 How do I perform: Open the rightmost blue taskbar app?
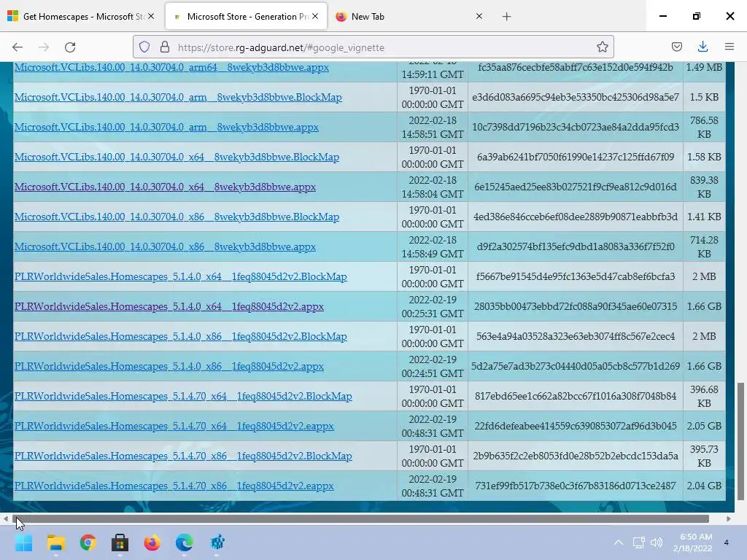217,542
